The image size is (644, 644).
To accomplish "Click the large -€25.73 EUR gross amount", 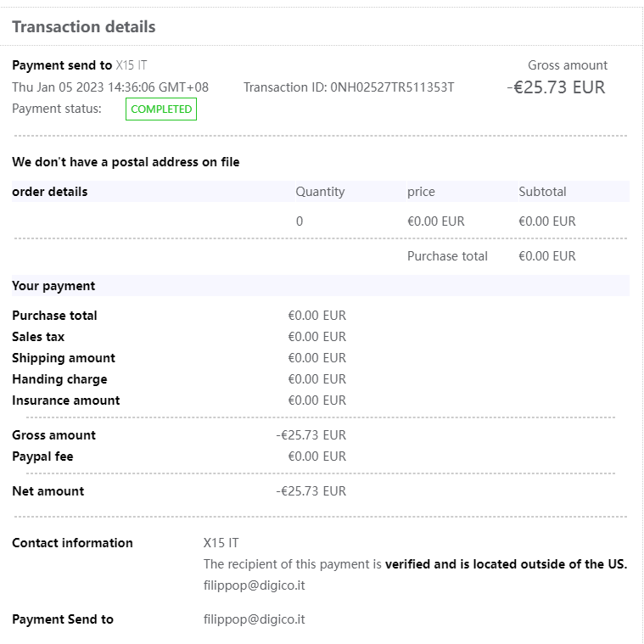I will tap(556, 87).
